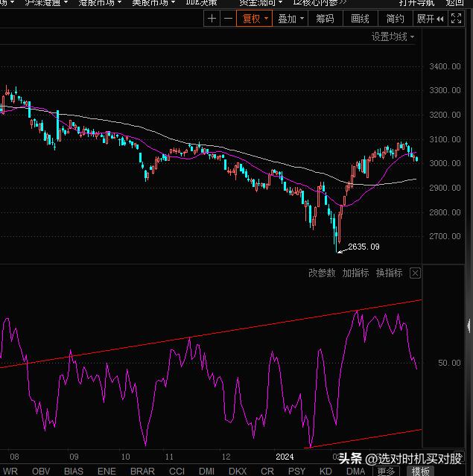Click 改参数 in indicator panel
The height and width of the screenshot is (476, 473).
[322, 273]
